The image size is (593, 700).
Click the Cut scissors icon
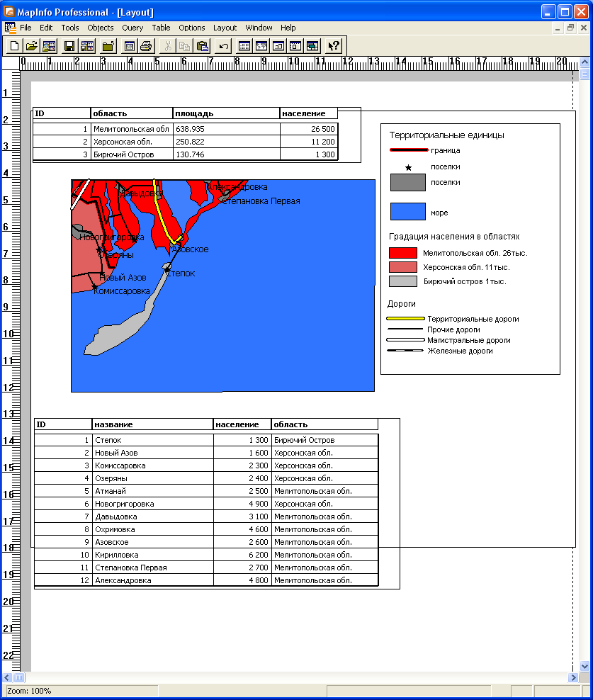click(167, 46)
